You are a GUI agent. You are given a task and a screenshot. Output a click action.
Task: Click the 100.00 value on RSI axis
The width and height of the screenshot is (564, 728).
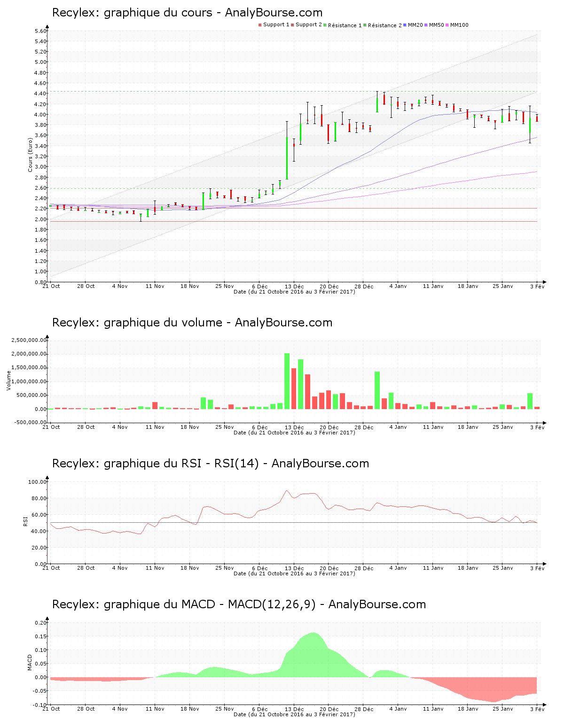pos(38,482)
